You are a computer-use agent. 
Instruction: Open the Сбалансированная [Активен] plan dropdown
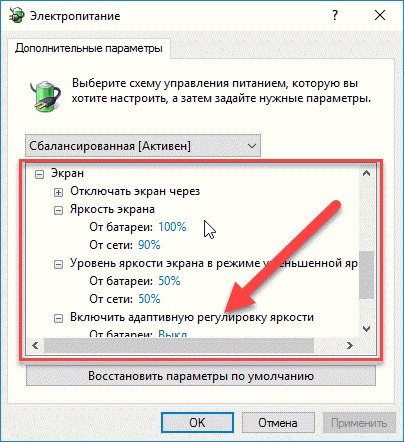[x=143, y=146]
